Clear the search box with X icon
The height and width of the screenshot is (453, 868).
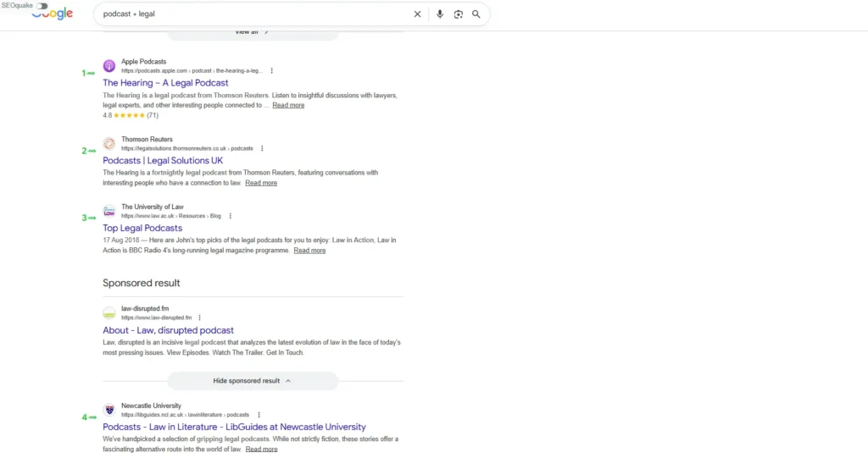click(x=417, y=14)
